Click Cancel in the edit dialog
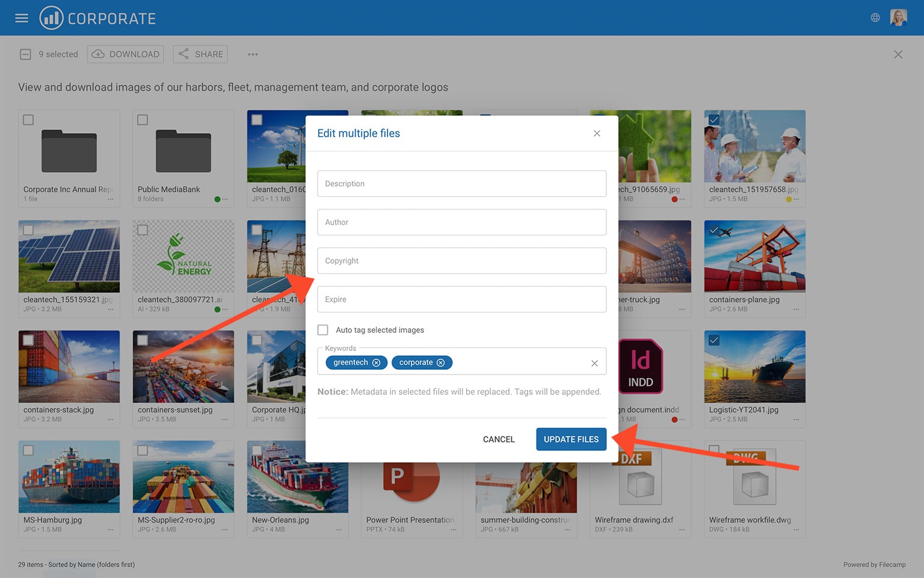The image size is (924, 578). coord(499,440)
